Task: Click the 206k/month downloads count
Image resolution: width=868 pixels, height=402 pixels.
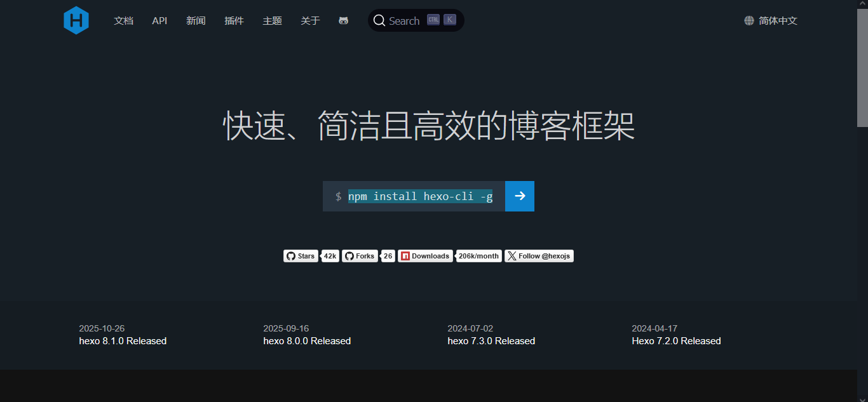Action: [x=478, y=256]
